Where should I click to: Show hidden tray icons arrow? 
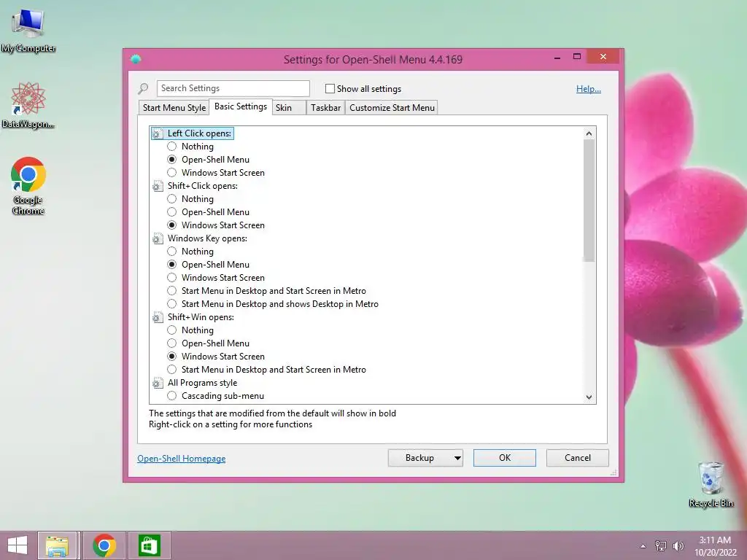point(643,546)
